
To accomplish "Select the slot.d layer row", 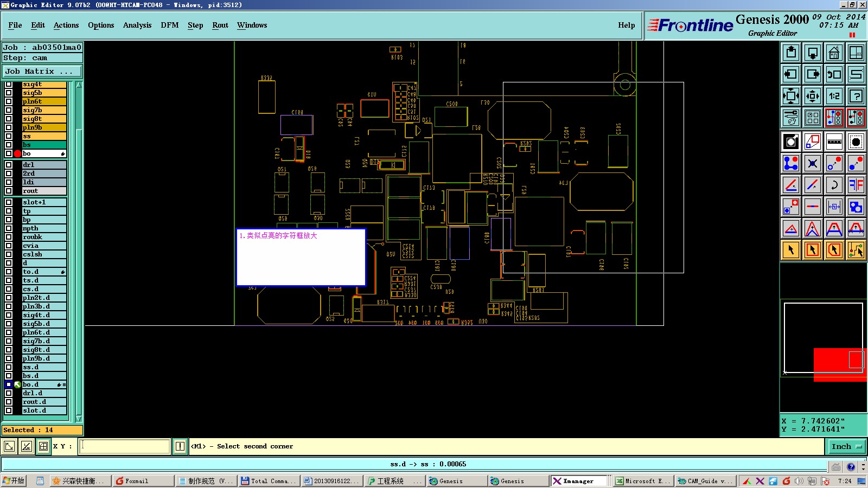I will [x=44, y=410].
